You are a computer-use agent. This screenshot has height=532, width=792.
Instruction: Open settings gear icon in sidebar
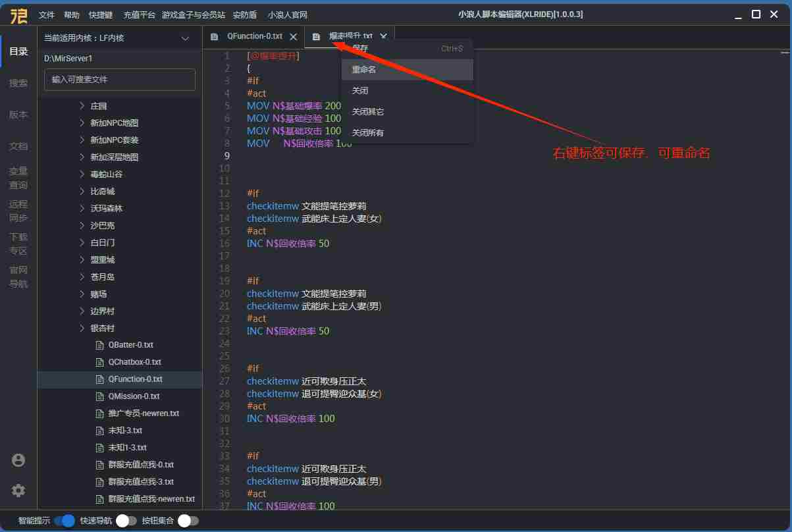coord(18,491)
